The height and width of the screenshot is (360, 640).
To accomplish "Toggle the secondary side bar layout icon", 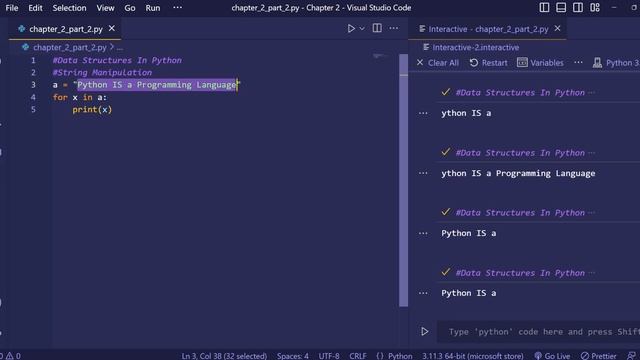I will [x=578, y=7].
